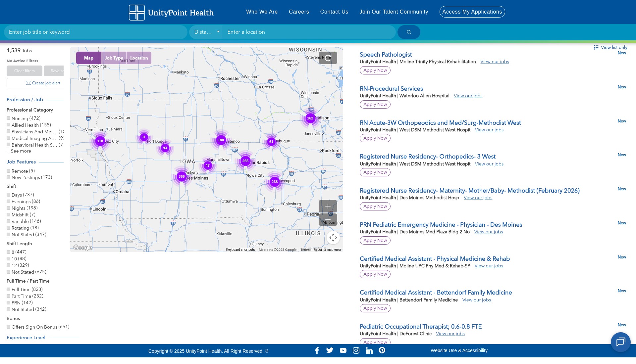
Task: Click the Google logo on the map
Action: (x=83, y=248)
